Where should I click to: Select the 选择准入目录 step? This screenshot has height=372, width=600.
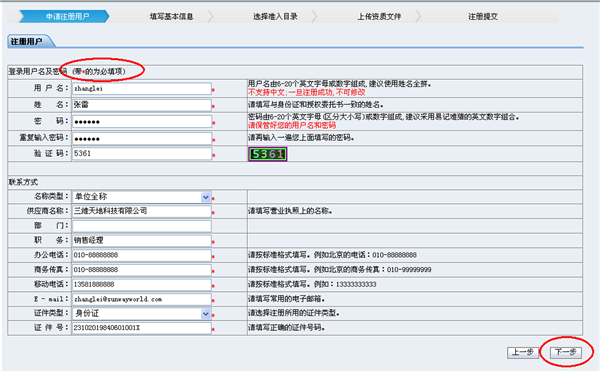tap(275, 16)
